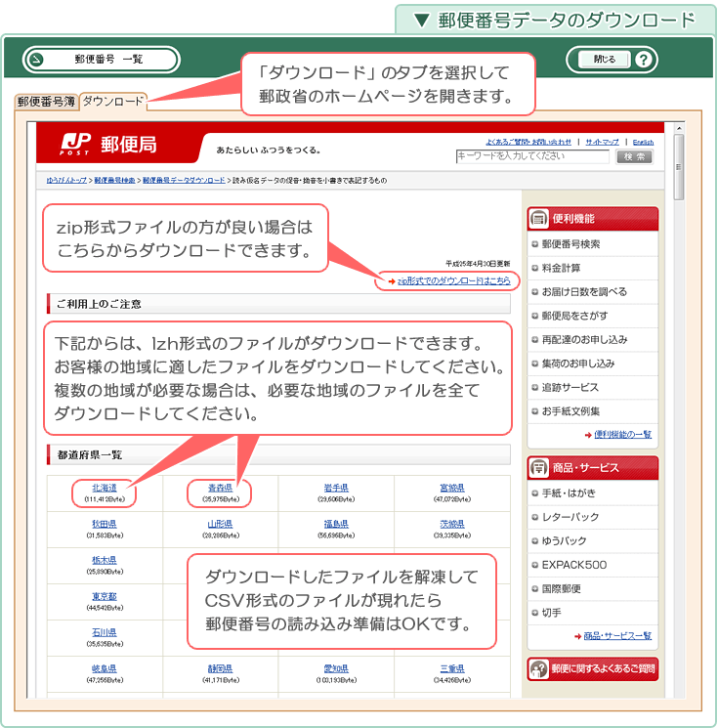Open the サイトマップ link
718x728 pixels.
[602, 142]
